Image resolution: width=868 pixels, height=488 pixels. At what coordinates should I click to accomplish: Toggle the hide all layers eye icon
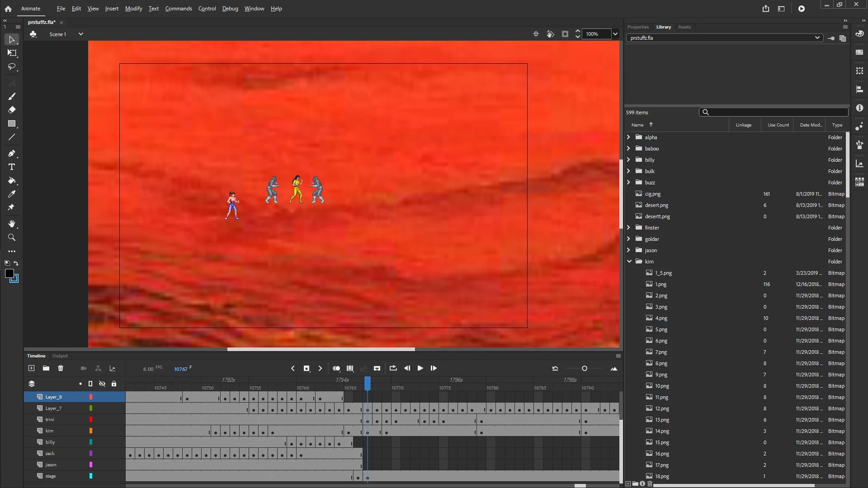(x=102, y=384)
